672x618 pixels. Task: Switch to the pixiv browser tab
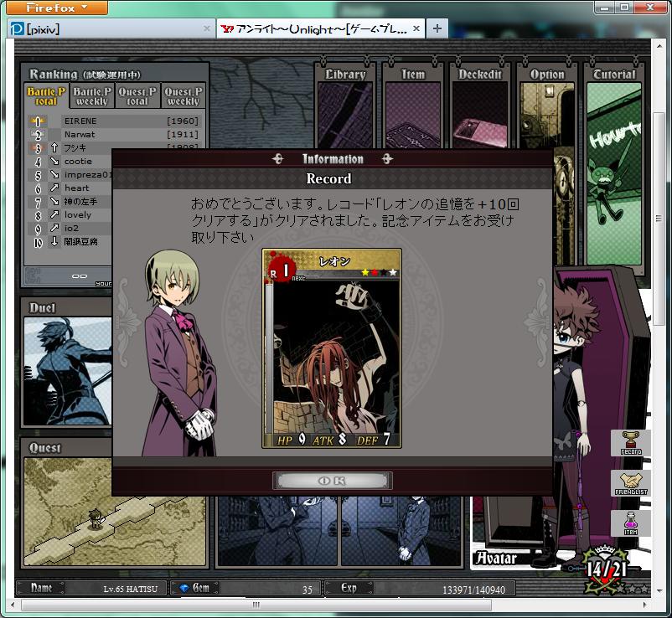coord(111,28)
